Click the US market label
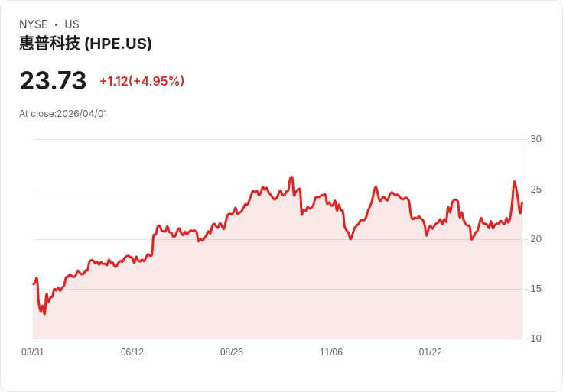The height and width of the screenshot is (392, 563). click(72, 24)
